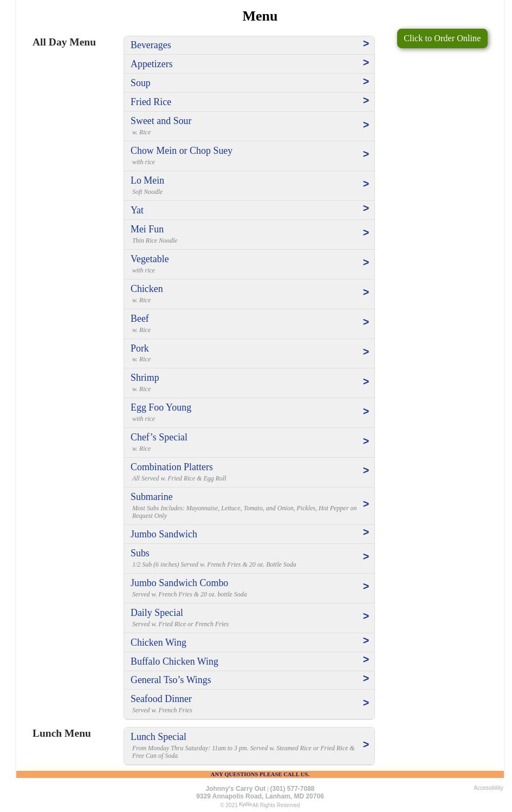This screenshot has width=512, height=812.
Task: Click the arrow on the Lo Mein row
Action: [365, 184]
